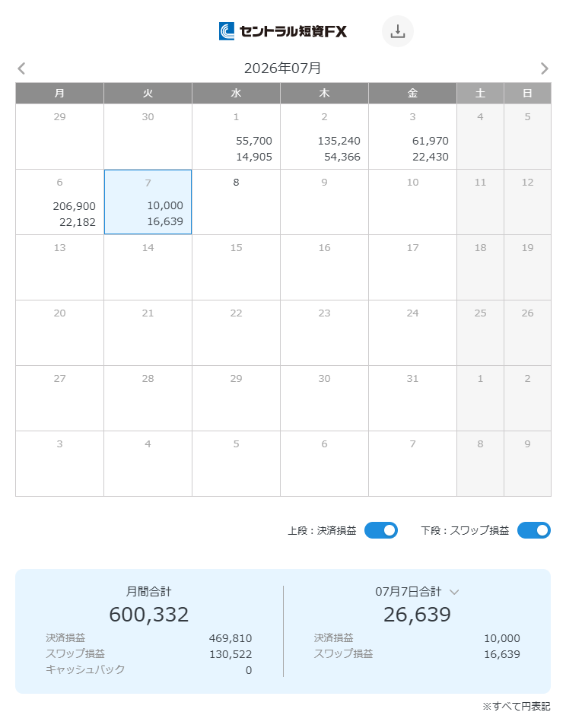The image size is (566, 728).
Task: Select the July 31 date cell
Action: pyautogui.click(x=413, y=399)
